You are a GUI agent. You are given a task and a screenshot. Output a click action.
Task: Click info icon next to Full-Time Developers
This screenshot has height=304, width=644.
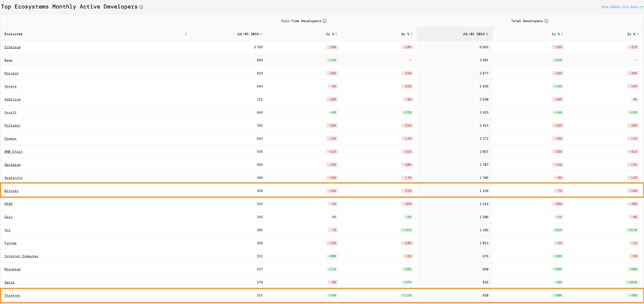(325, 21)
